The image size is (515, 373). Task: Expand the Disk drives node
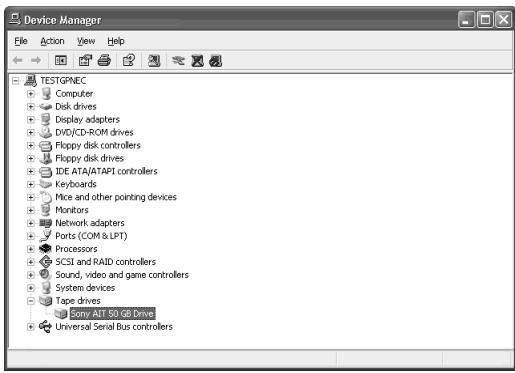[30, 107]
